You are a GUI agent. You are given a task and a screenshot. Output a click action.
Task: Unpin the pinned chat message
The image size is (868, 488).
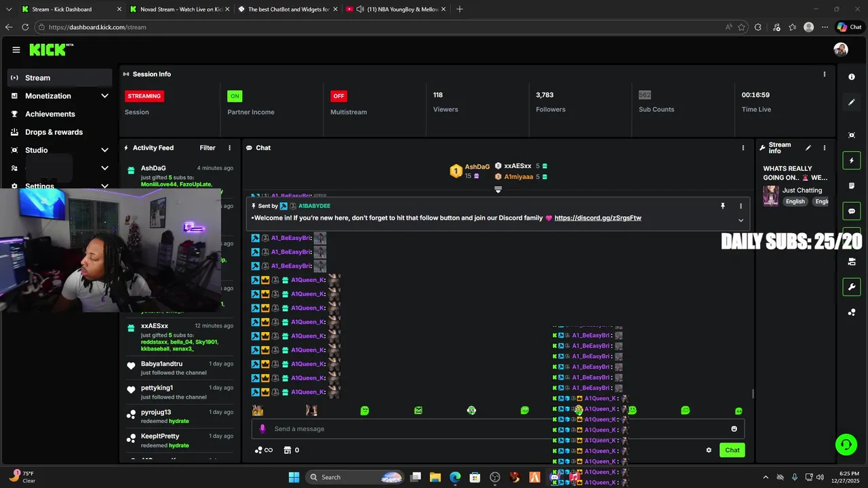723,206
